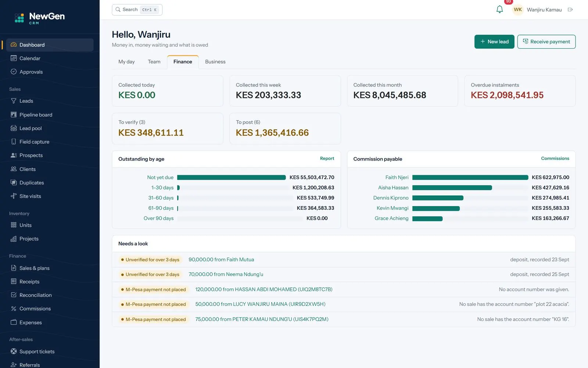The height and width of the screenshot is (368, 588).
Task: Open the To verify (3) card
Action: click(x=168, y=128)
